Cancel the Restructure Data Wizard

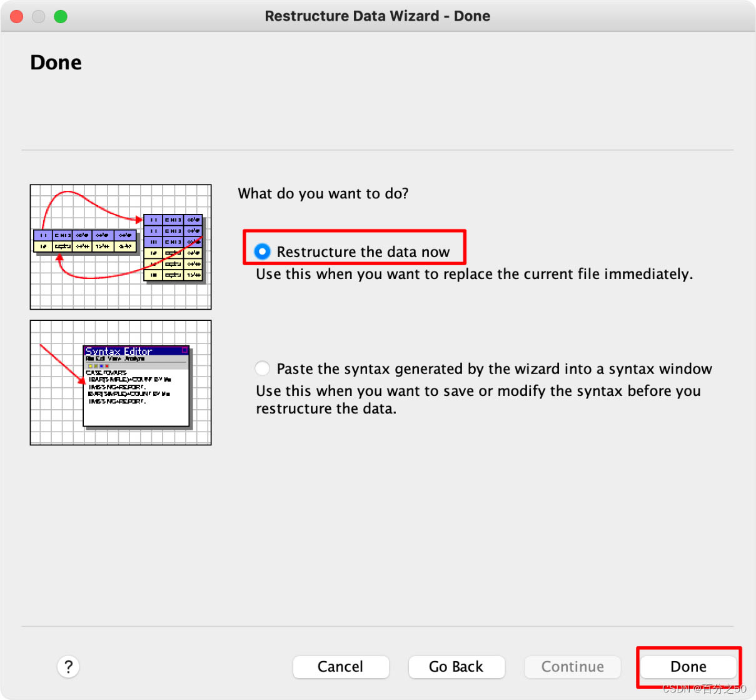point(341,667)
